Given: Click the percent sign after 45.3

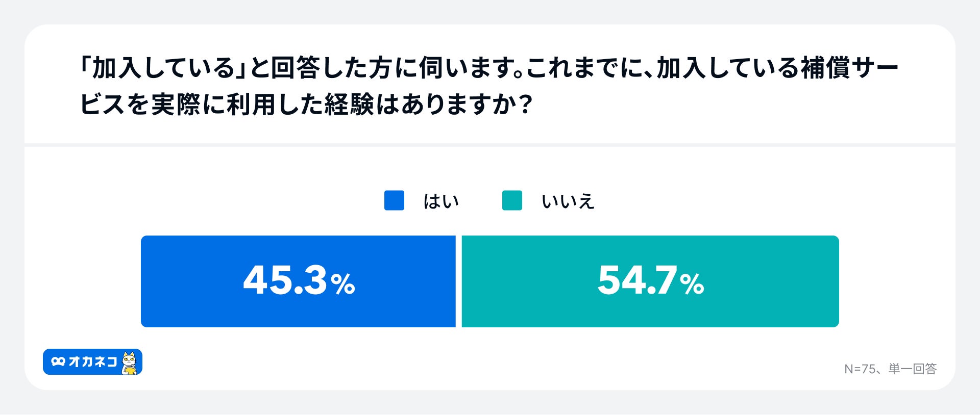Looking at the screenshot, I should pos(342,284).
